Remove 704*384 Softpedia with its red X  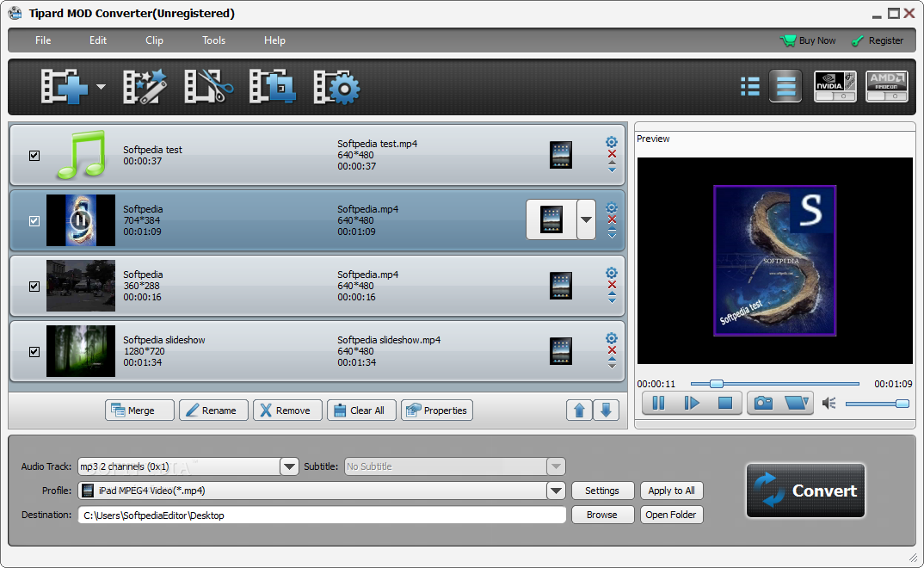pyautogui.click(x=612, y=219)
